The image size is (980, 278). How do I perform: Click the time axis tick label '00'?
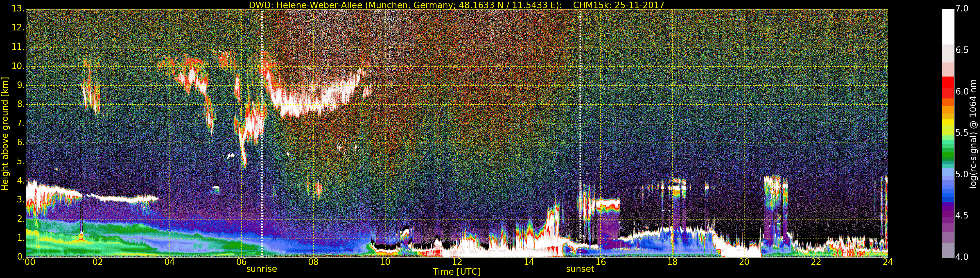(x=30, y=262)
